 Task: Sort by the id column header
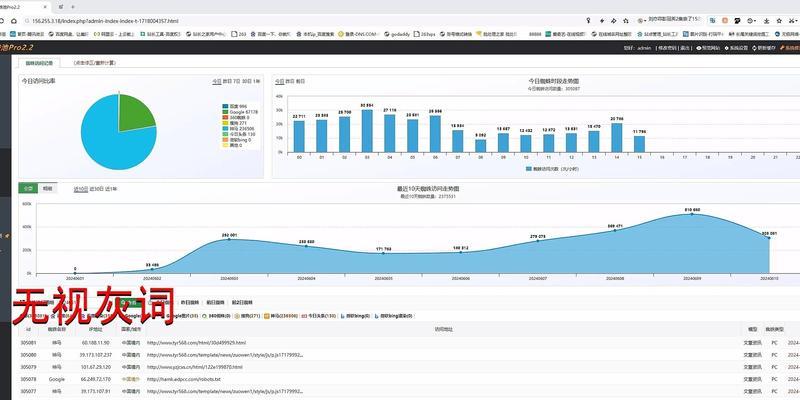[x=28, y=330]
